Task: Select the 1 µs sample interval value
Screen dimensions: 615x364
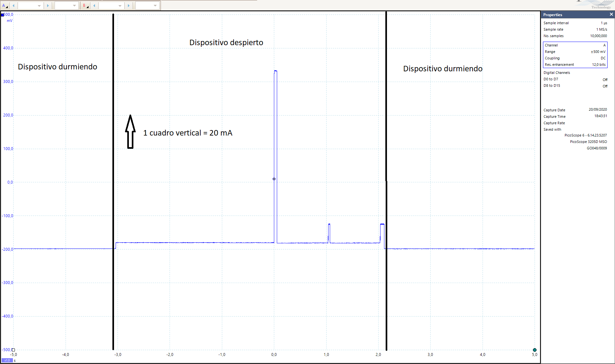Action: pyautogui.click(x=604, y=23)
